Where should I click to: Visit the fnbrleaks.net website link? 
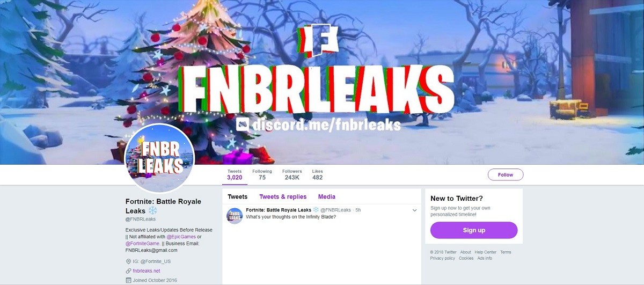click(147, 271)
